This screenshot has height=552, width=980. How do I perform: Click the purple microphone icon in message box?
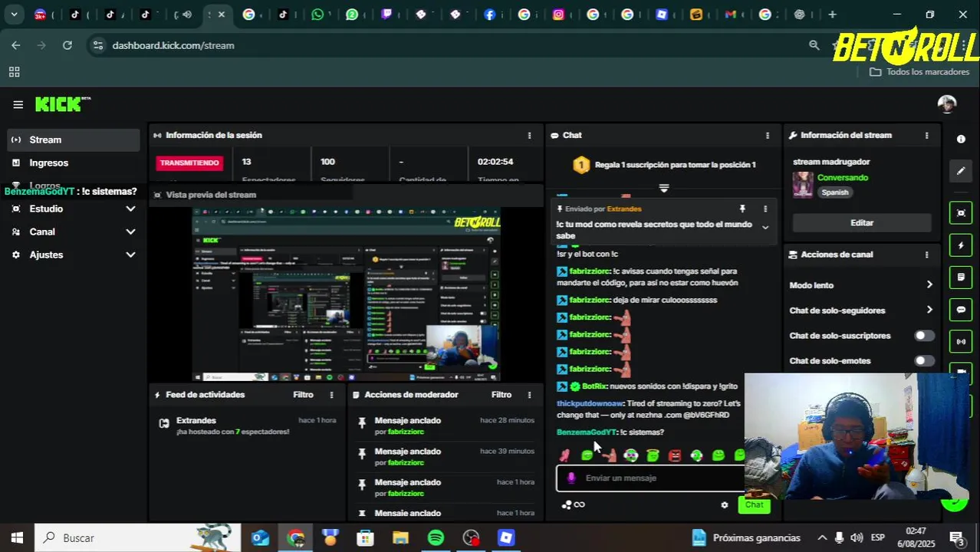point(571,478)
